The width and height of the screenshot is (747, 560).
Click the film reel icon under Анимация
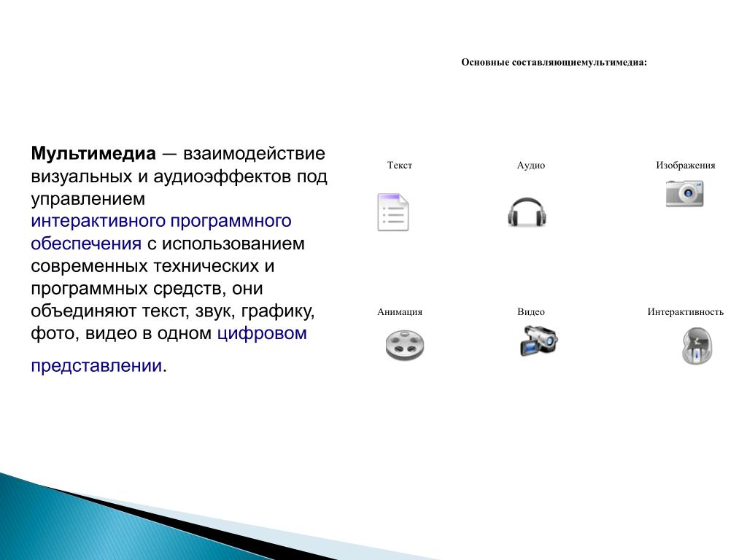[x=404, y=345]
